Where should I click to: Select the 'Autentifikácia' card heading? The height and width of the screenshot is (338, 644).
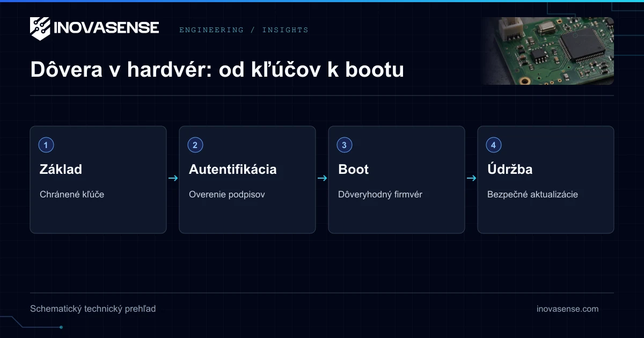233,170
